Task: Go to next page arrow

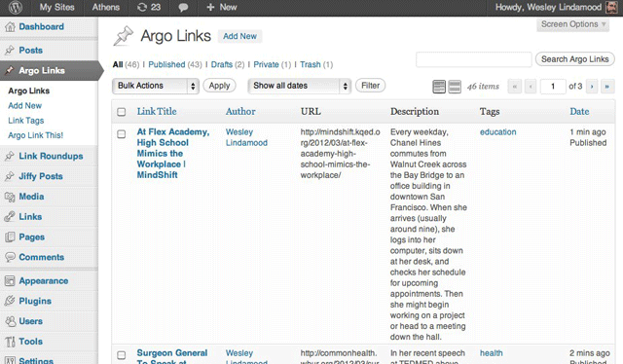Action: coord(592,87)
